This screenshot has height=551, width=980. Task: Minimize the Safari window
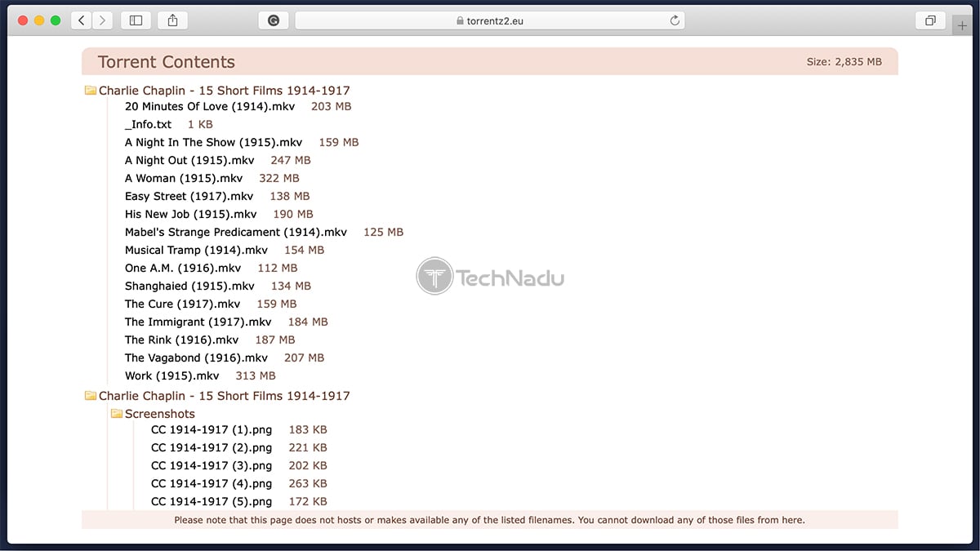[39, 20]
